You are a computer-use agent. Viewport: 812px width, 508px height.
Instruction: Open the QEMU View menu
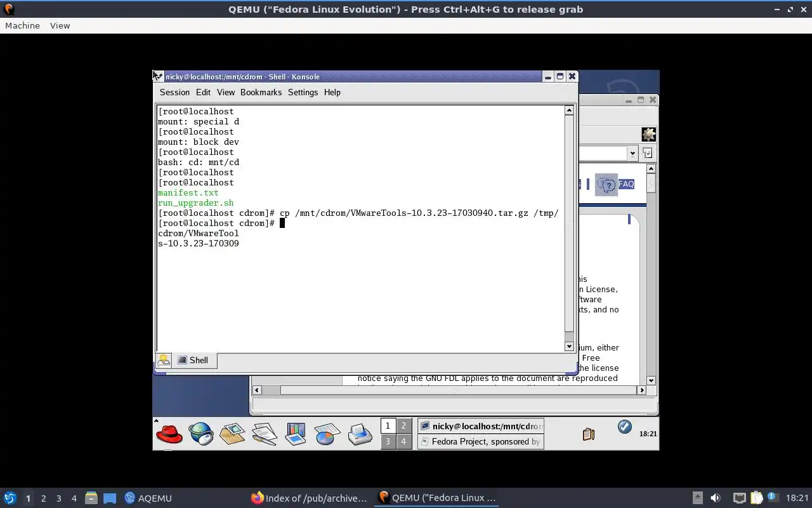click(x=60, y=25)
